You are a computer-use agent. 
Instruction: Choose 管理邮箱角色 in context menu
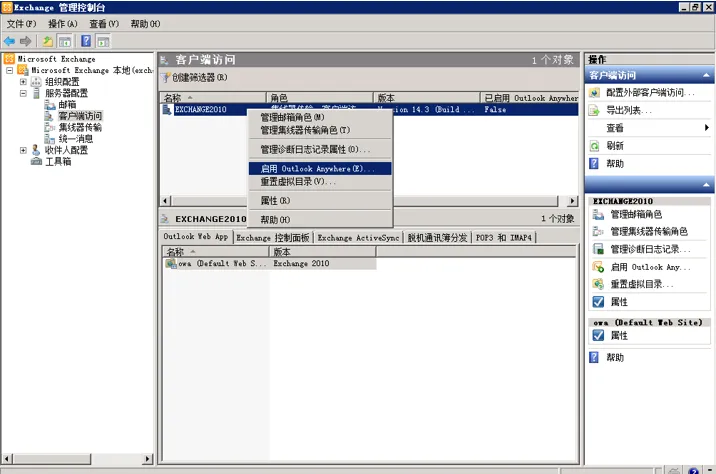(x=320, y=117)
